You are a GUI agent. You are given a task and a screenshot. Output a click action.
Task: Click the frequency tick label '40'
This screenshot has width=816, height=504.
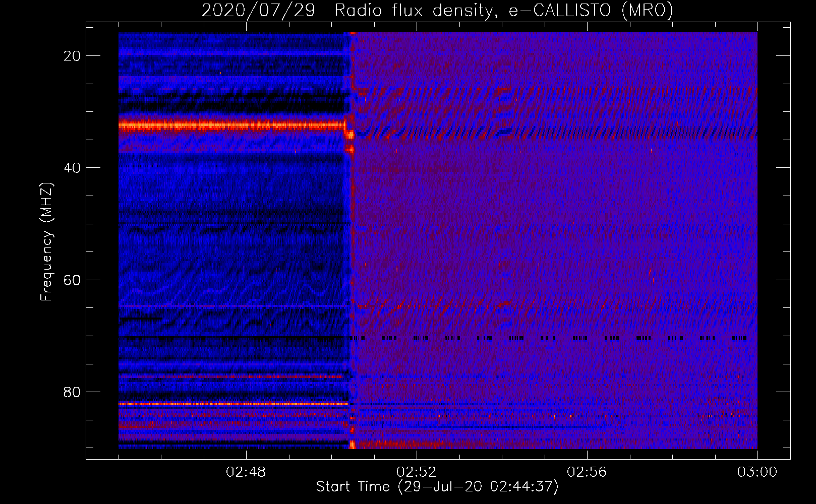[73, 168]
